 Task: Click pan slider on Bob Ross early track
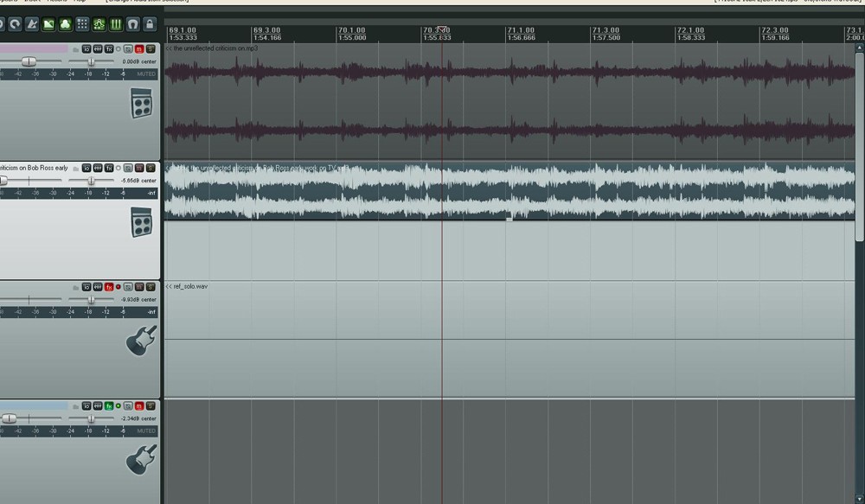pos(91,181)
